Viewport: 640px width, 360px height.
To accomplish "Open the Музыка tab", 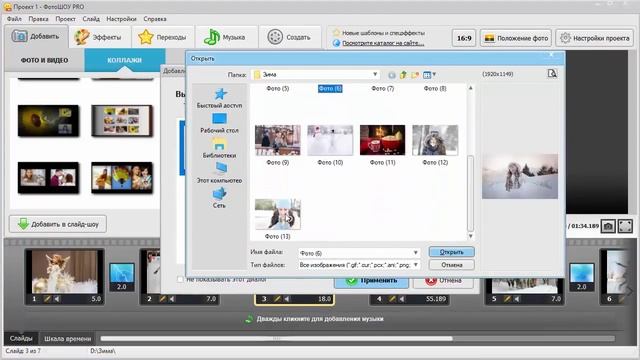I will [x=226, y=37].
